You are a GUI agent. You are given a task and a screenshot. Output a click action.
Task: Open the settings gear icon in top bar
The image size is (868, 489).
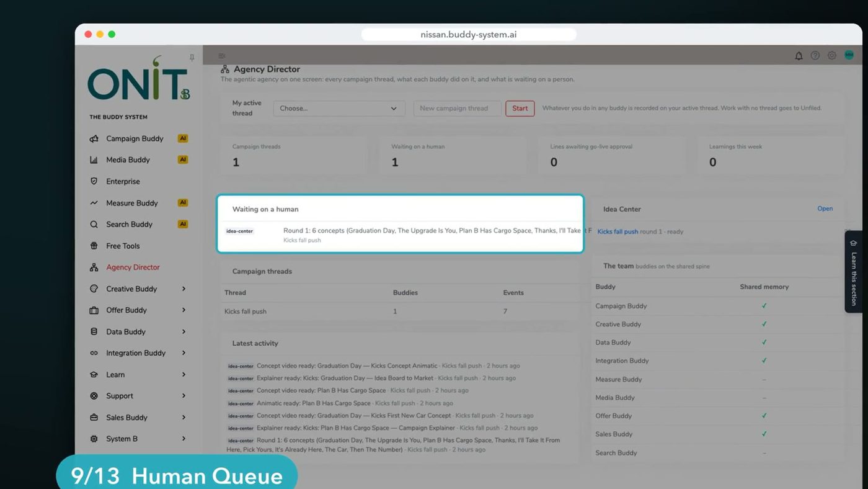coord(832,55)
